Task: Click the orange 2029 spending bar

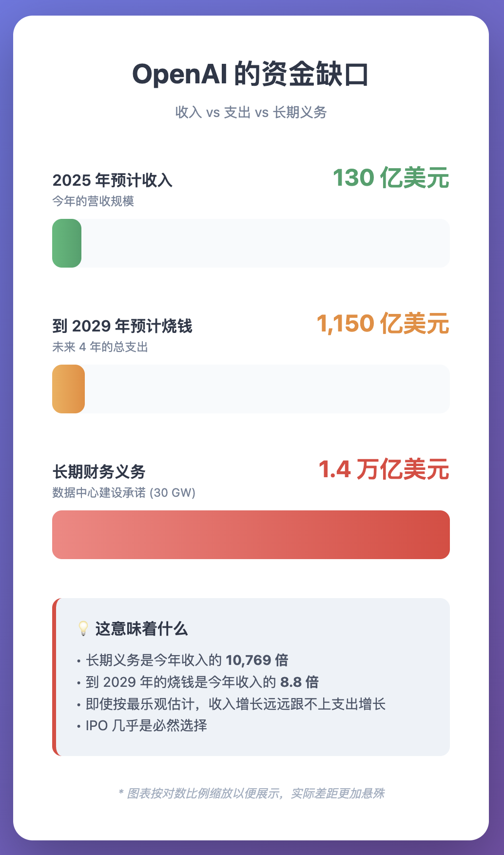Action: coord(68,389)
